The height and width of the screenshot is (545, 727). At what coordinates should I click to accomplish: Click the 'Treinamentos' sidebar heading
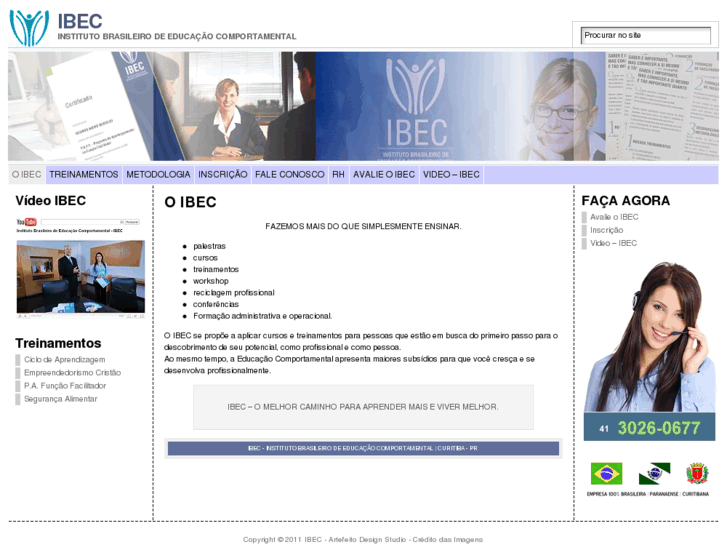pyautogui.click(x=58, y=343)
